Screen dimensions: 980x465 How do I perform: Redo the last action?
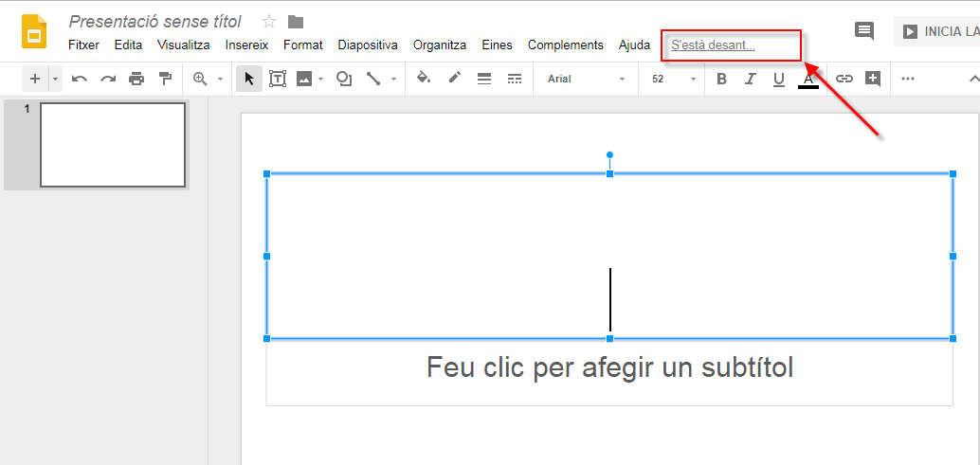108,79
